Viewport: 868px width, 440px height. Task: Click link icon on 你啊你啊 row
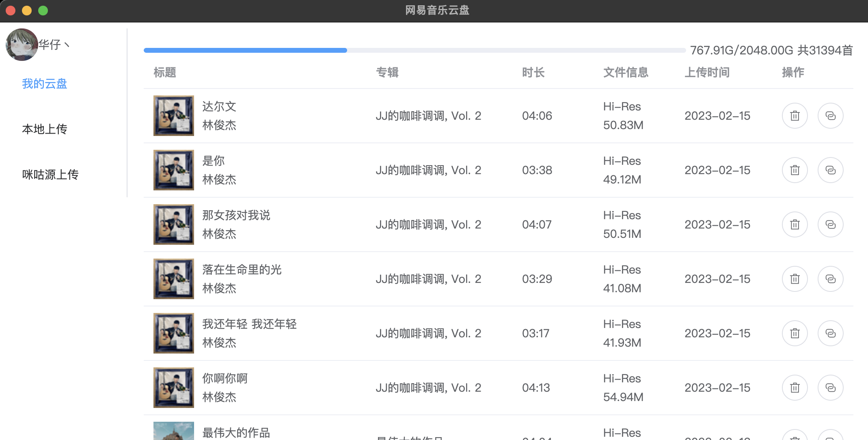830,388
